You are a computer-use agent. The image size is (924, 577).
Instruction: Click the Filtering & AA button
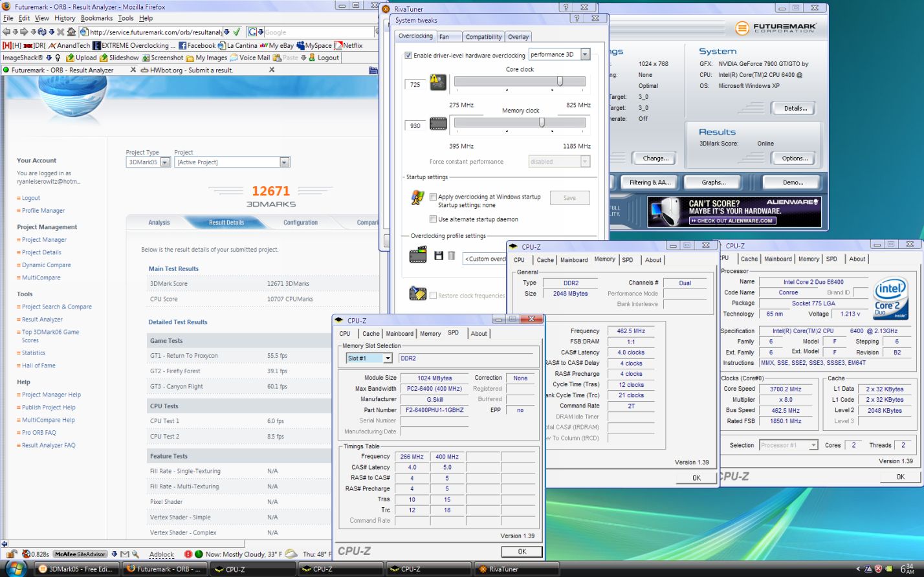pyautogui.click(x=650, y=182)
